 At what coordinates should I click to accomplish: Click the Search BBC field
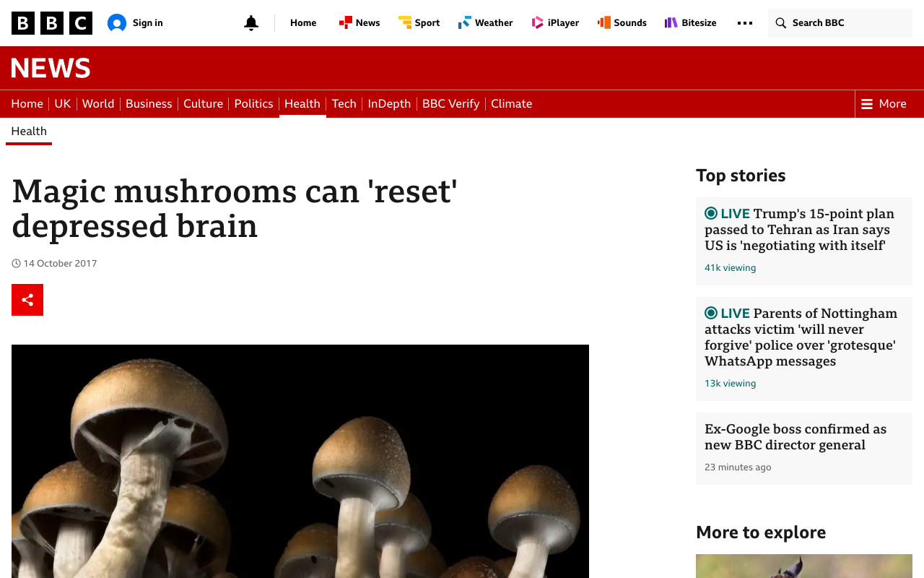point(840,23)
